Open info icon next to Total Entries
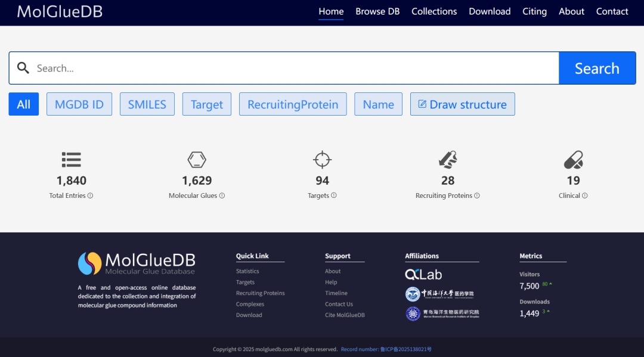Viewport: 644px width, 357px height. tap(91, 195)
